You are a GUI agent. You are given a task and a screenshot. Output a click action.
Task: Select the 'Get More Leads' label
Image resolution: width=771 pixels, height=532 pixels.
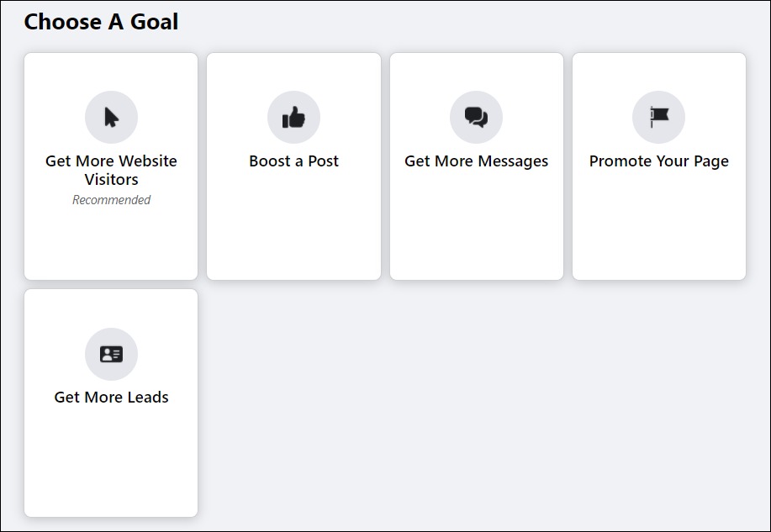[111, 398]
